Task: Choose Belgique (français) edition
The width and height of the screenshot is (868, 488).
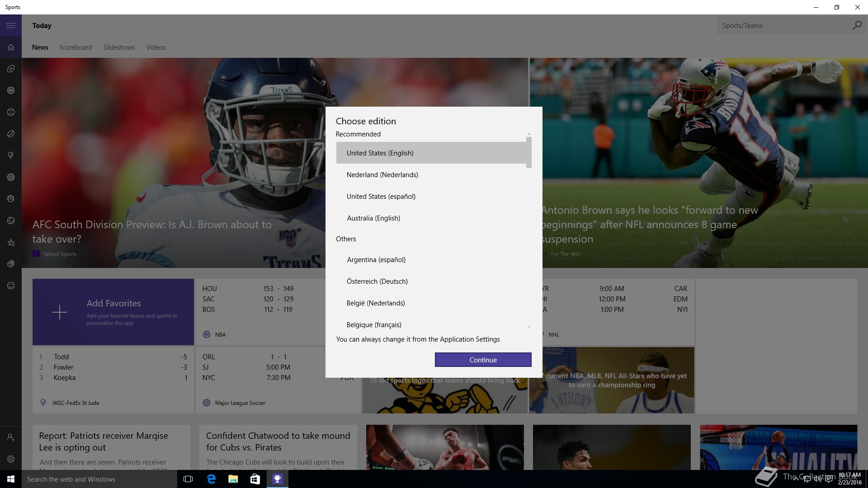Action: [x=431, y=324]
